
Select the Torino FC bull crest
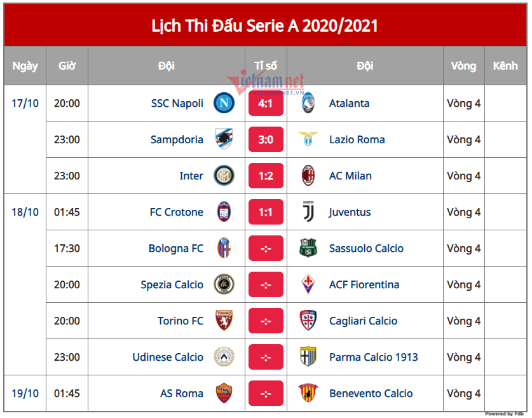click(x=224, y=320)
